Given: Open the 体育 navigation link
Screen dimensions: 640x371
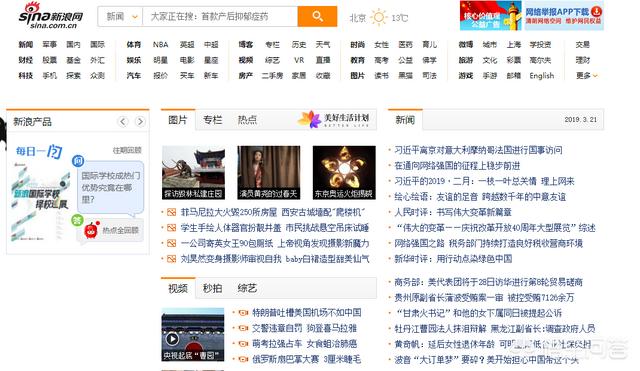Looking at the screenshot, I should click(x=133, y=44).
